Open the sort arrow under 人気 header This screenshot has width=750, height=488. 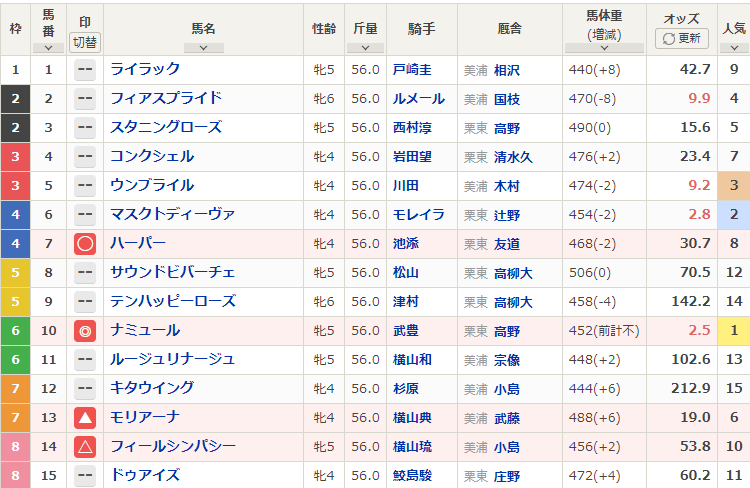[734, 47]
